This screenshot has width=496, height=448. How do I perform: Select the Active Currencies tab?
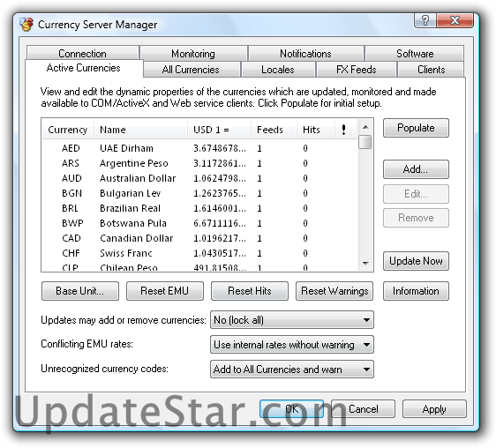coord(84,68)
